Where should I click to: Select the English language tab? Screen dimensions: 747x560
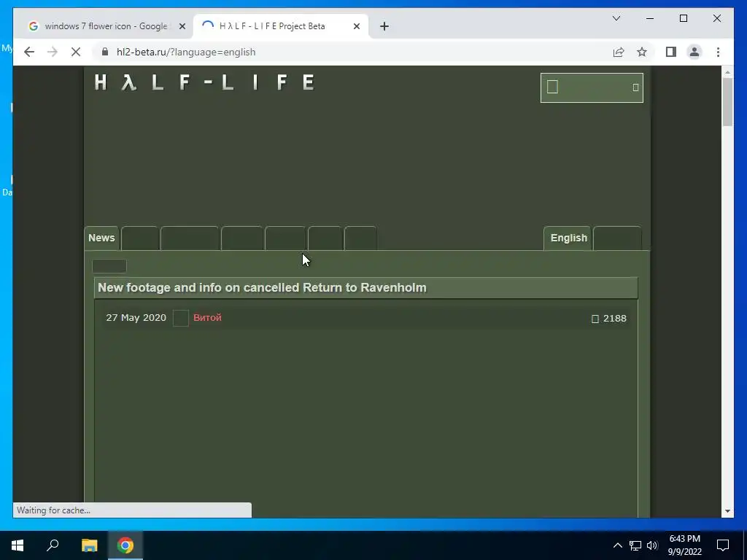click(568, 238)
